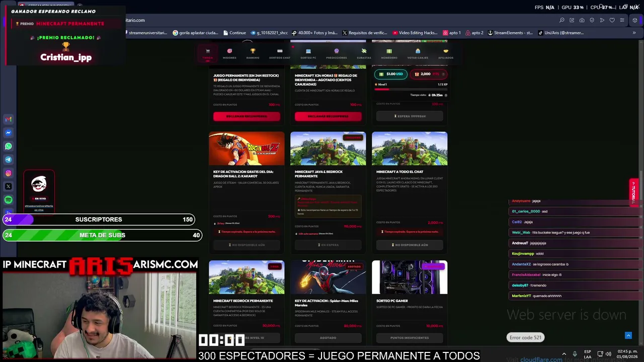
Task: Click No Disponible Aún under Dragon Ball
Action: 247,245
